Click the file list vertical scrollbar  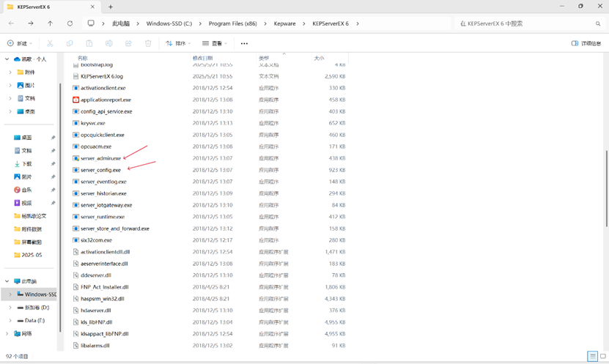(606, 188)
